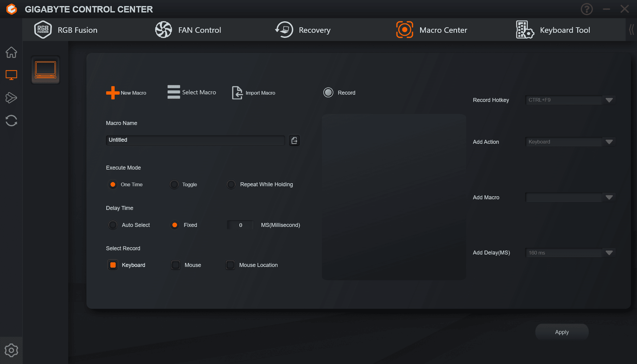Open the arrow-shaped sidebar icon
This screenshot has height=364, width=637.
pos(11,98)
